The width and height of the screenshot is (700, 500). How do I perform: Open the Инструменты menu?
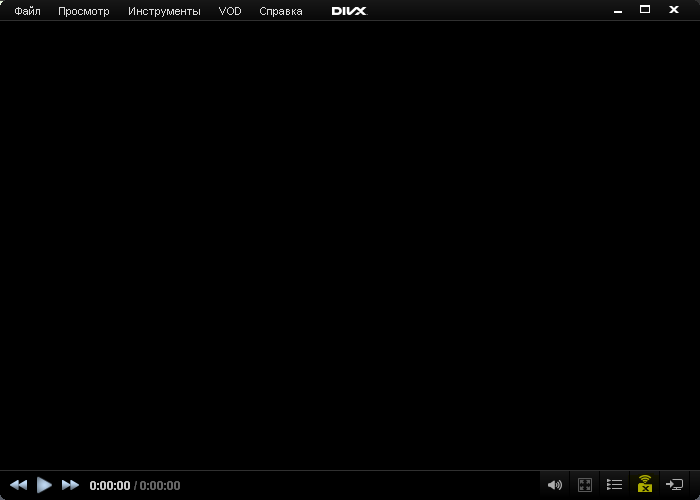[164, 12]
